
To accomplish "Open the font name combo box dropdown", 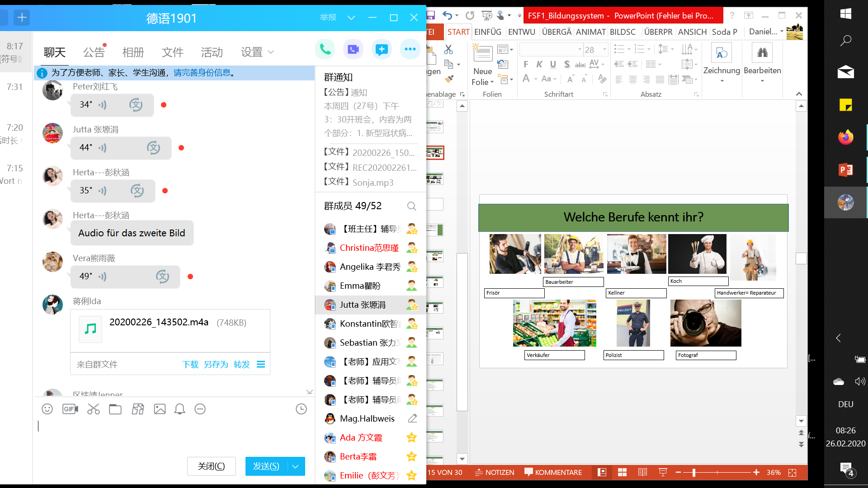I will tap(580, 49).
